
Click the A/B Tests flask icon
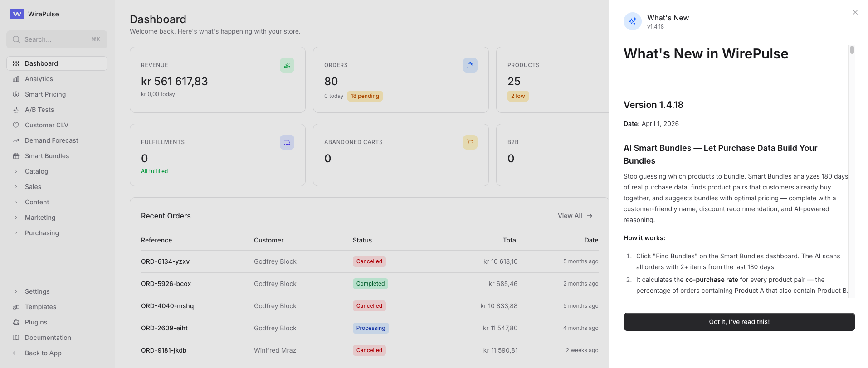coord(16,110)
